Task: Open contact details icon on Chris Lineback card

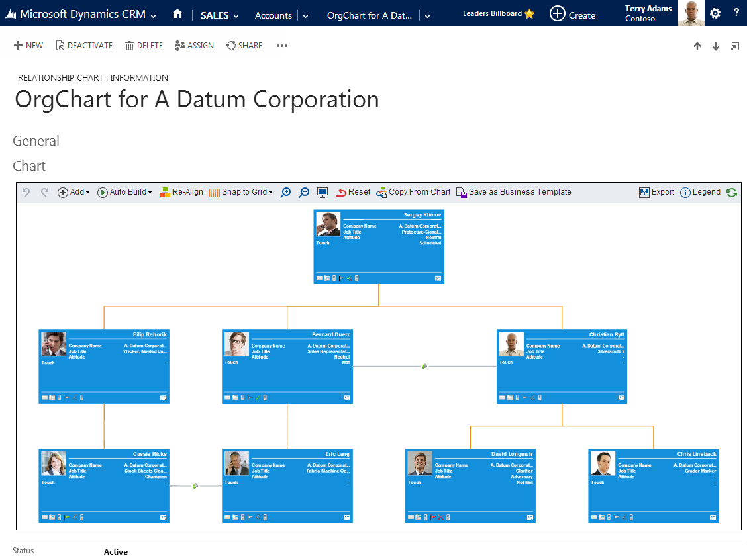Action: click(713, 517)
